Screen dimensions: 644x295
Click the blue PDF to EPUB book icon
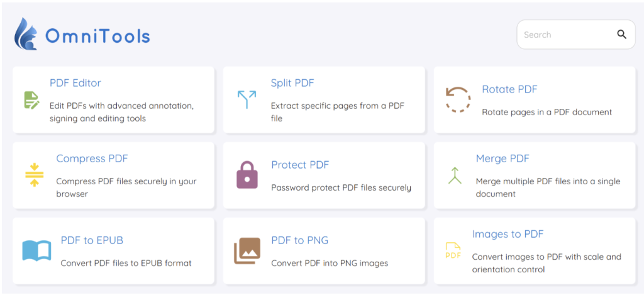(x=36, y=250)
